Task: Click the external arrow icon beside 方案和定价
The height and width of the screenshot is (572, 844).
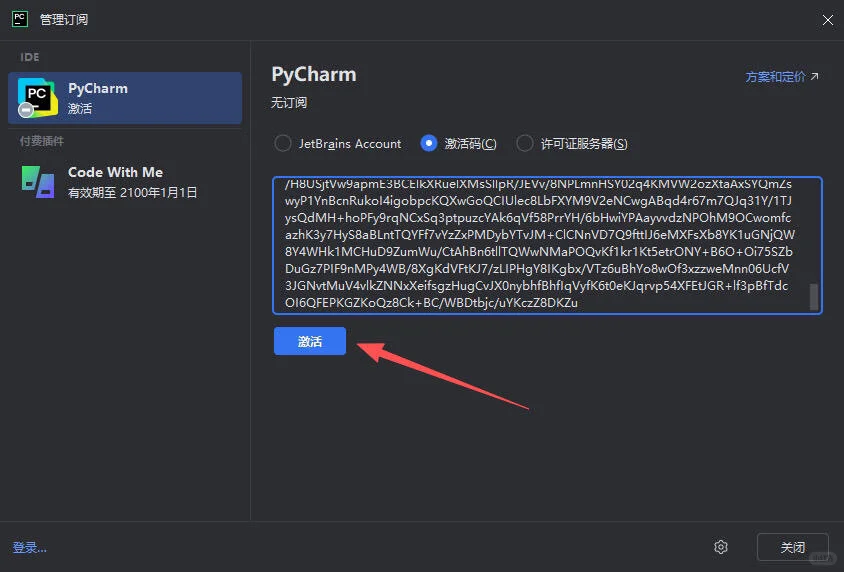Action: pos(814,76)
